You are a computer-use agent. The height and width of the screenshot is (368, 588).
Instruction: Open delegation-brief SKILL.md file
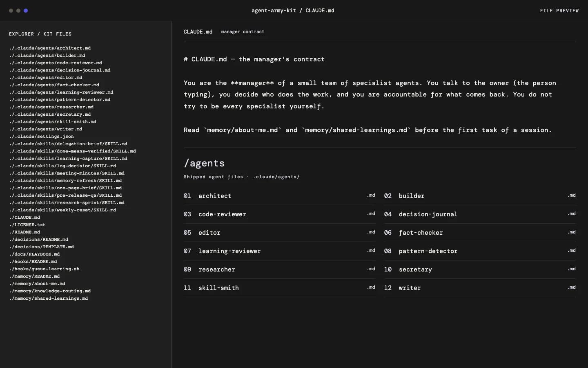point(68,144)
